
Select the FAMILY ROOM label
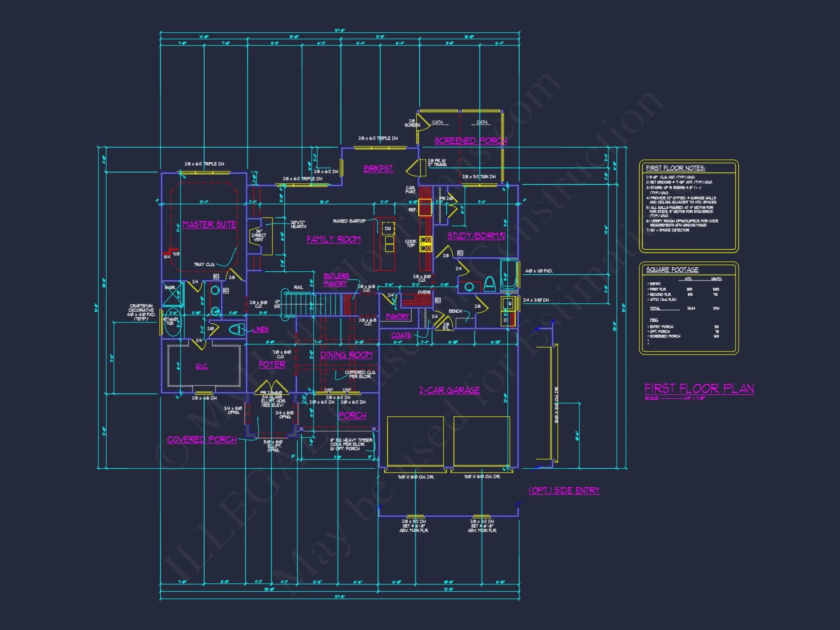point(333,239)
